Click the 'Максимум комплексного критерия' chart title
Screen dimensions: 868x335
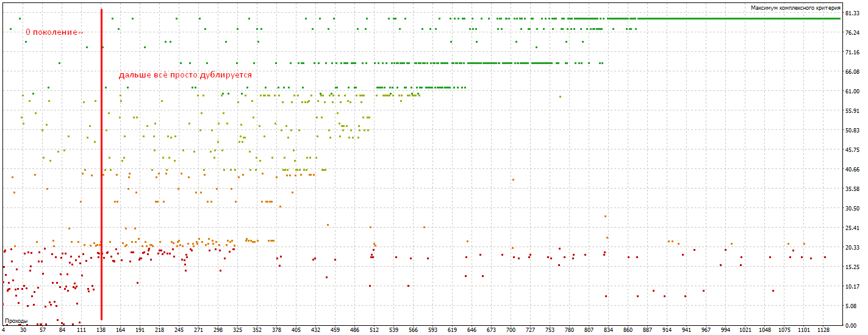pos(795,7)
